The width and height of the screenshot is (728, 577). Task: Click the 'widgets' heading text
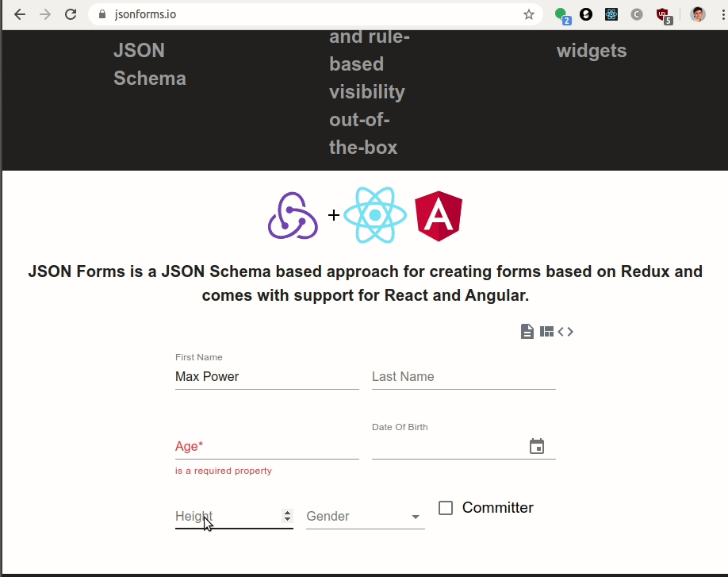click(592, 51)
